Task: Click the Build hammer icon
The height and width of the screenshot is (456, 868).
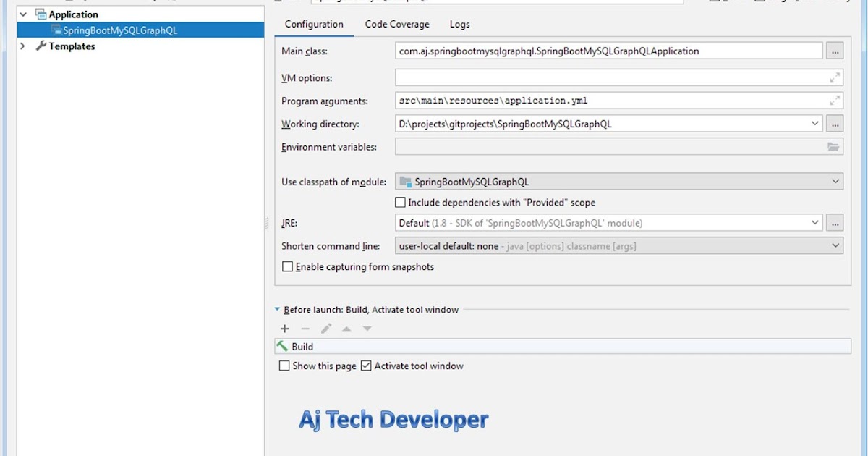Action: click(282, 346)
